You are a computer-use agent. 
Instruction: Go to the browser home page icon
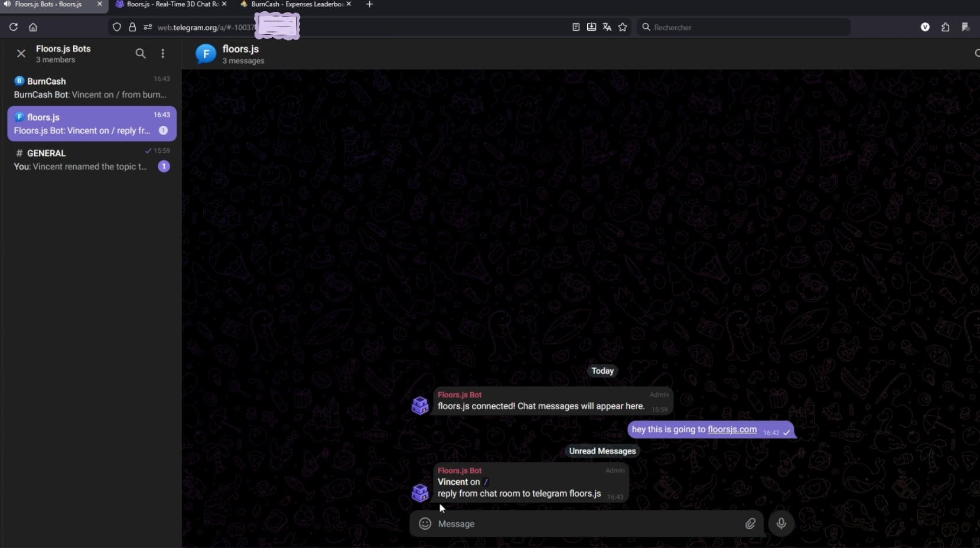pos(33,27)
